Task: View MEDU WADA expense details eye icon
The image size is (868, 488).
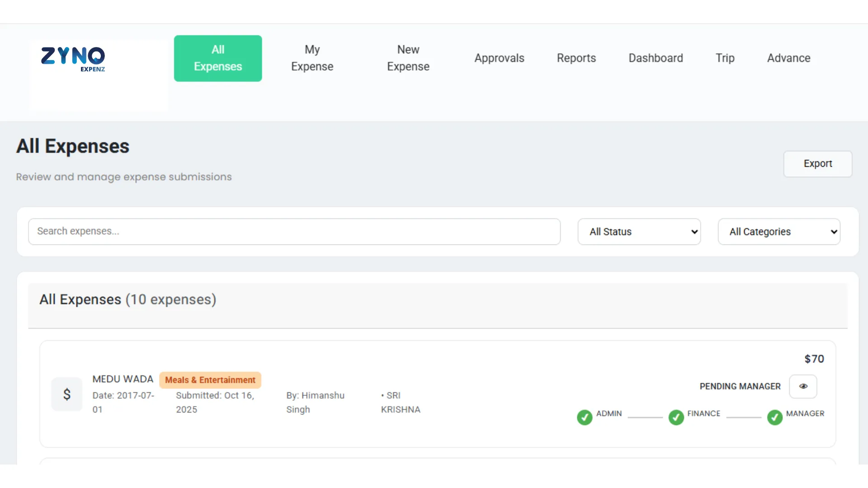Action: click(x=803, y=386)
